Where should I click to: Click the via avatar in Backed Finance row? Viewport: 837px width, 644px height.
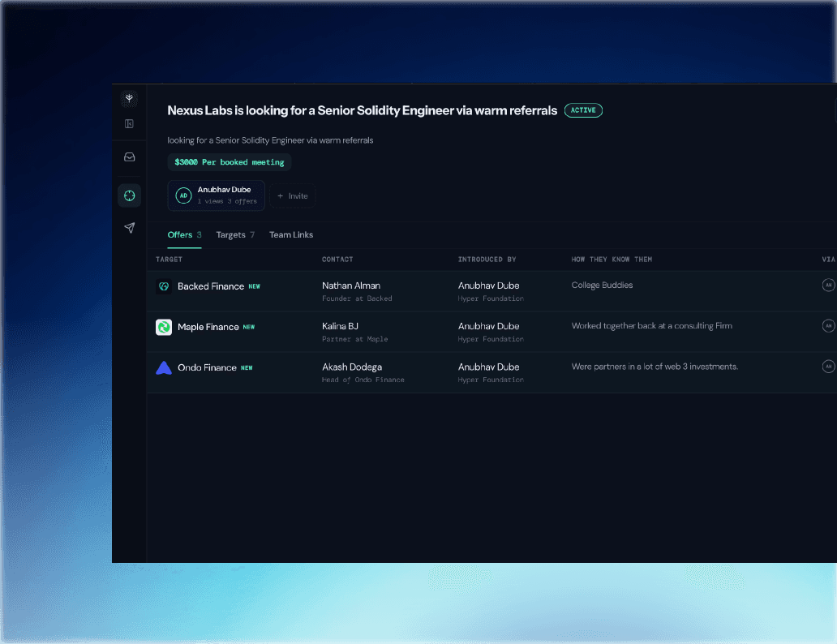coord(828,286)
